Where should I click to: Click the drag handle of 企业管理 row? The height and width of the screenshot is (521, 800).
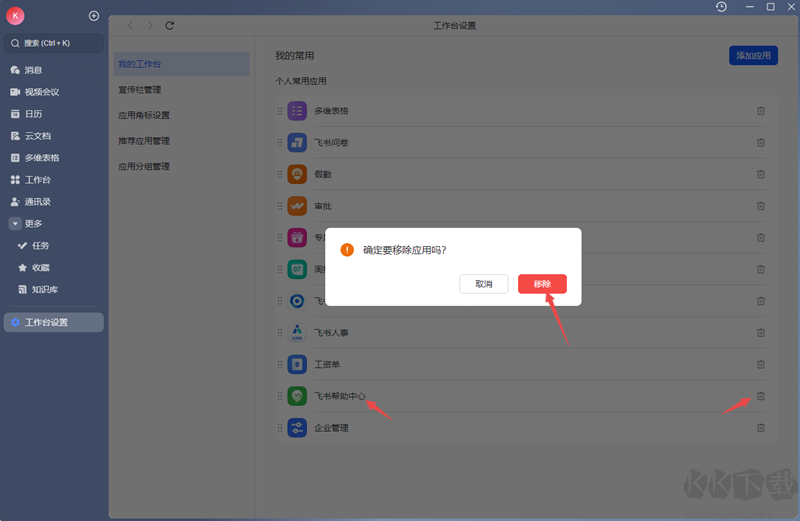pos(280,428)
